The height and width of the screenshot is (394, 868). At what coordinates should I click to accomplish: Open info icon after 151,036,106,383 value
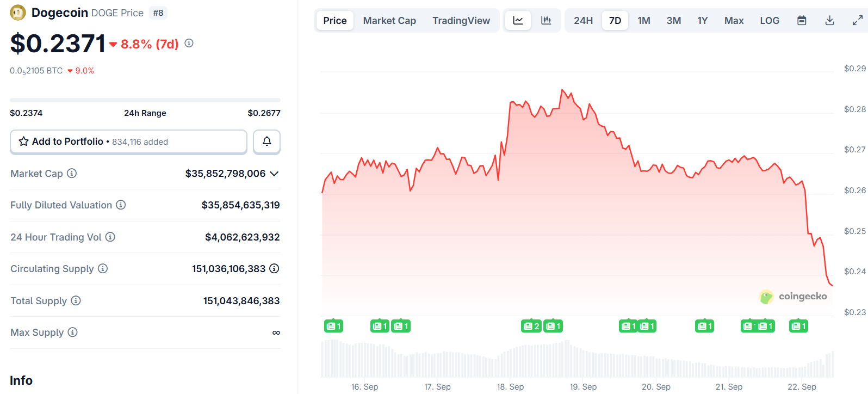click(275, 268)
